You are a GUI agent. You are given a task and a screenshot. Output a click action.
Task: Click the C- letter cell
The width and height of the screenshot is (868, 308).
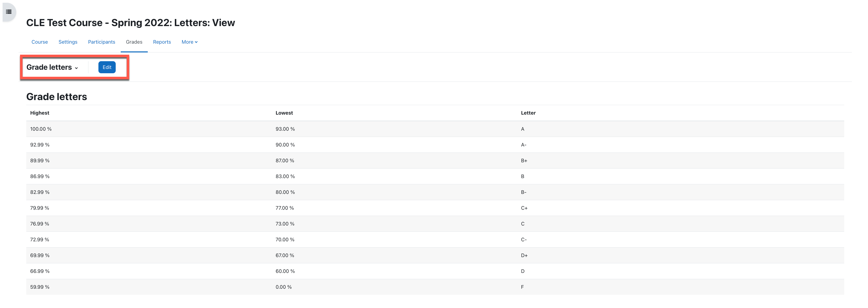click(x=524, y=240)
